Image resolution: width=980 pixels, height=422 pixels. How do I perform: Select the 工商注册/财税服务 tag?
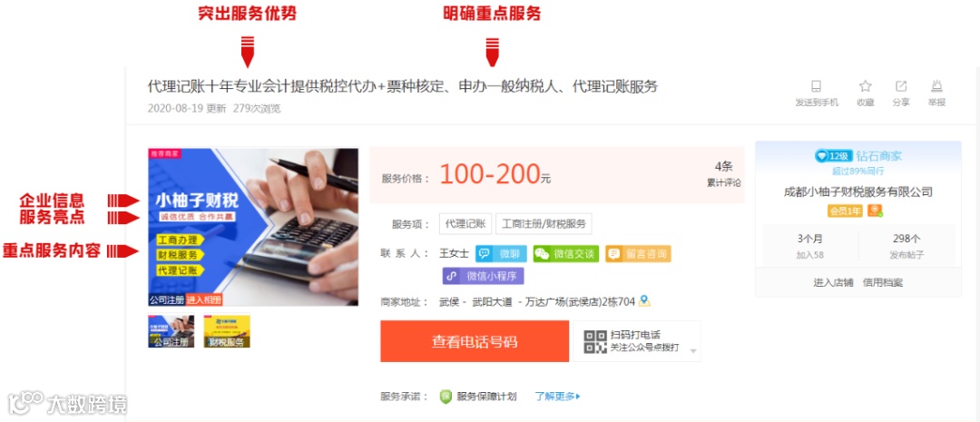pyautogui.click(x=544, y=223)
